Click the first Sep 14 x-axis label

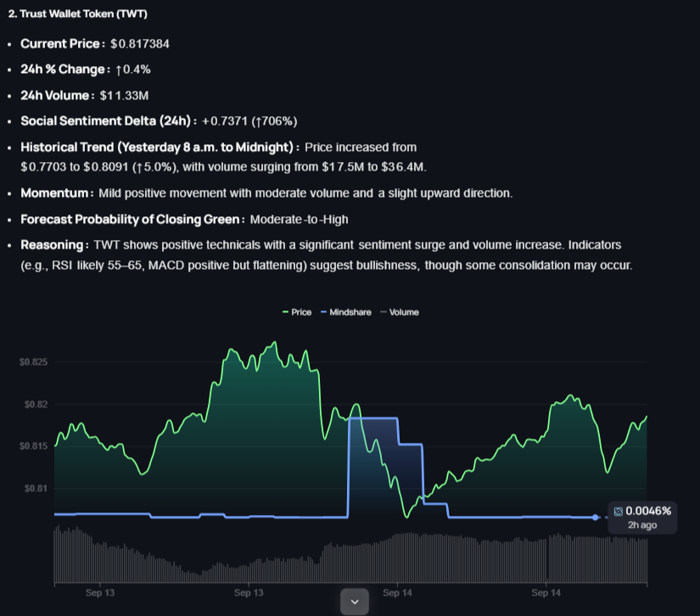pyautogui.click(x=397, y=593)
